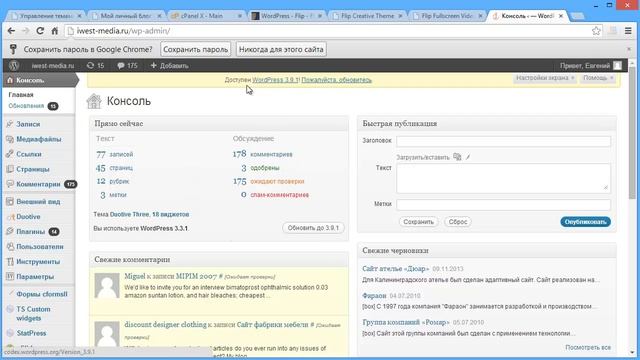This screenshot has width=640, height=360.
Task: Bookmark this page with the star icon
Action: (x=596, y=31)
